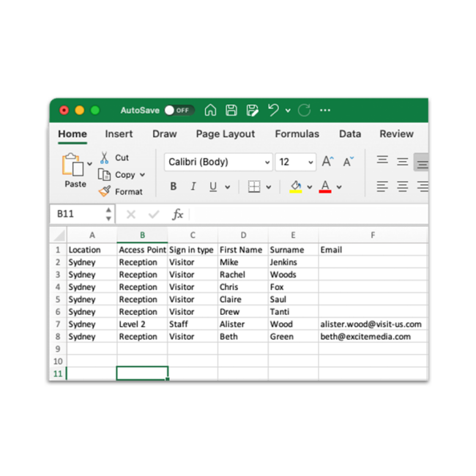Click the Paste clipboard icon
Viewport: 476px width, 476px height.
click(x=72, y=164)
